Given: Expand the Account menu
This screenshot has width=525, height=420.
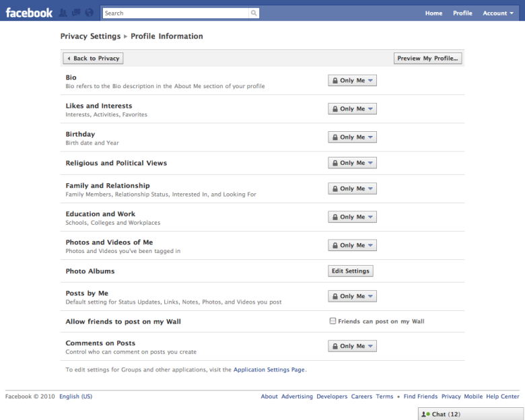Looking at the screenshot, I should click(498, 13).
